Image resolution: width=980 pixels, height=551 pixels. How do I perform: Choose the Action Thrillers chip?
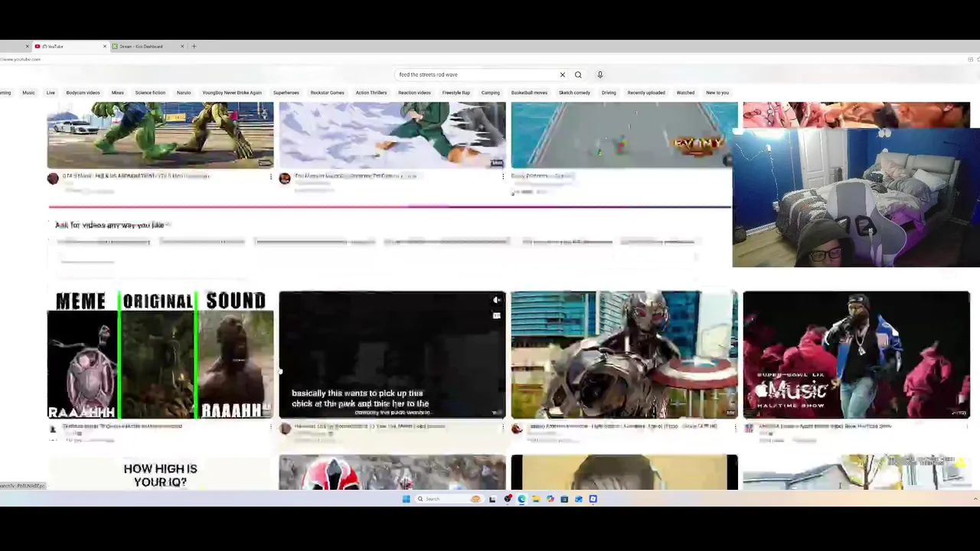pos(371,93)
